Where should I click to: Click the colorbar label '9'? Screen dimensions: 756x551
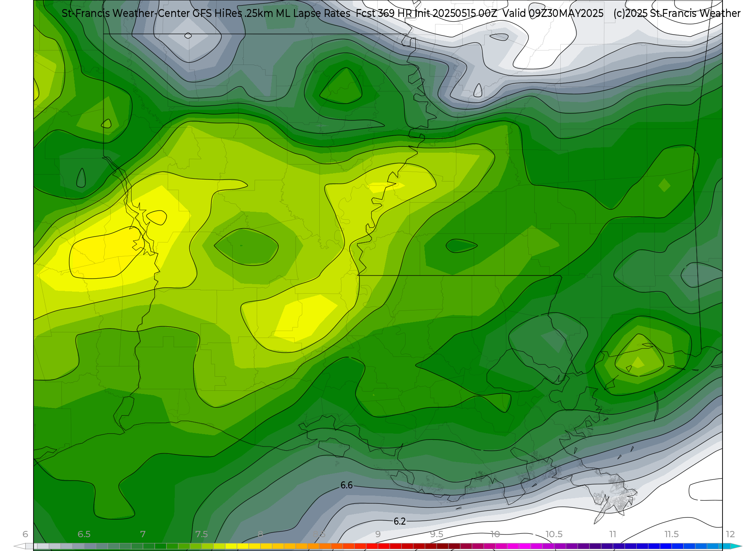[378, 534]
